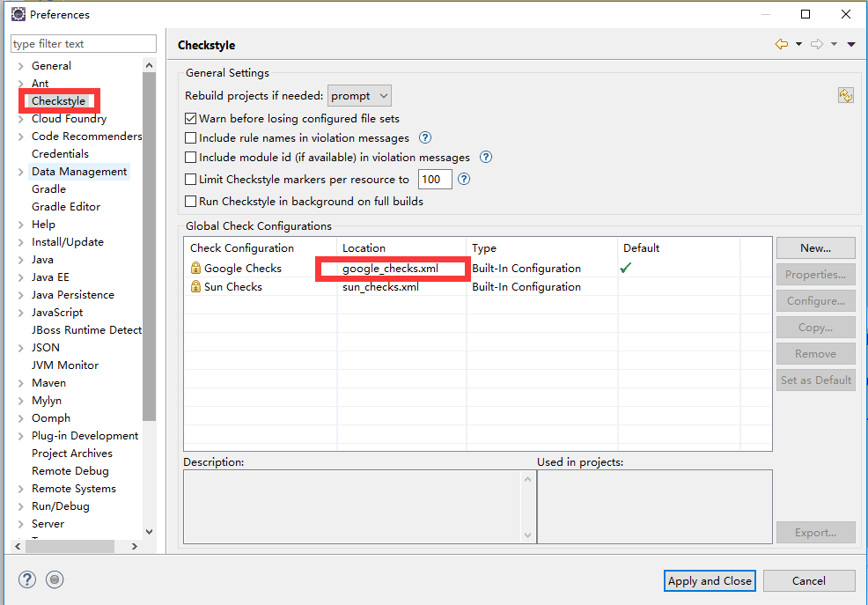The image size is (868, 605).
Task: Open the preferences view menu triangle
Action: click(x=851, y=44)
